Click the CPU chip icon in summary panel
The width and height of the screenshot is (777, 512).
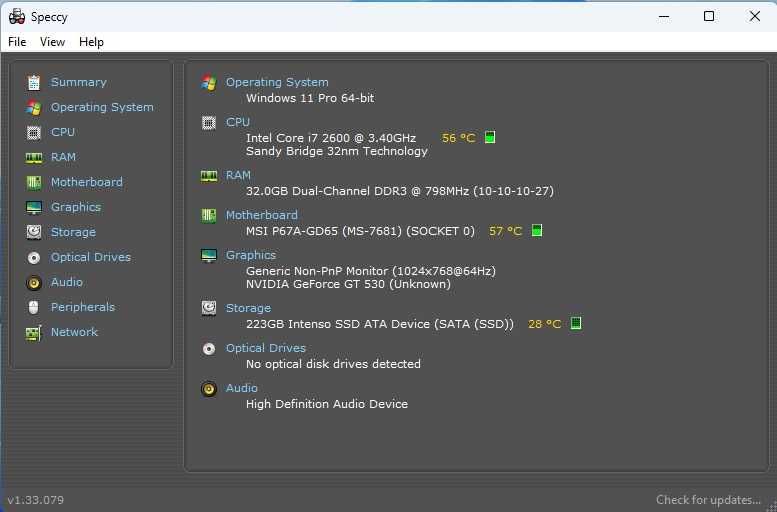(209, 122)
